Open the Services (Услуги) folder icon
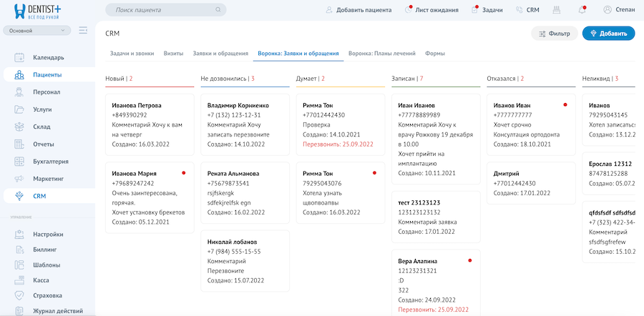The image size is (644, 316). (x=19, y=109)
